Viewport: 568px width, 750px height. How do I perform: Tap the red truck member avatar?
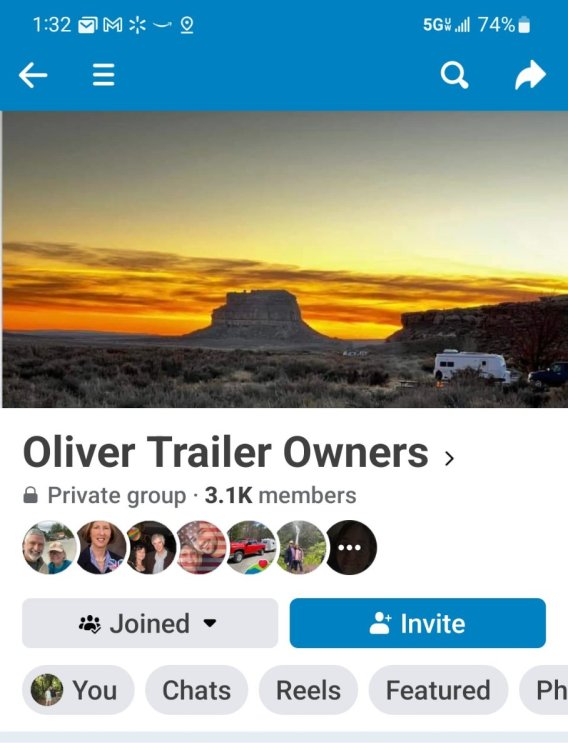(x=251, y=547)
